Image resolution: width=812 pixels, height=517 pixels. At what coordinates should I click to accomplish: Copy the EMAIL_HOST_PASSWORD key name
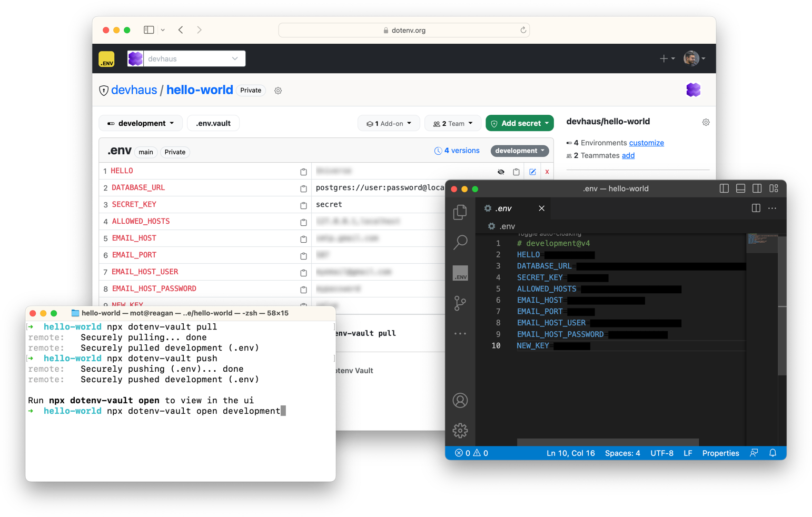303,290
